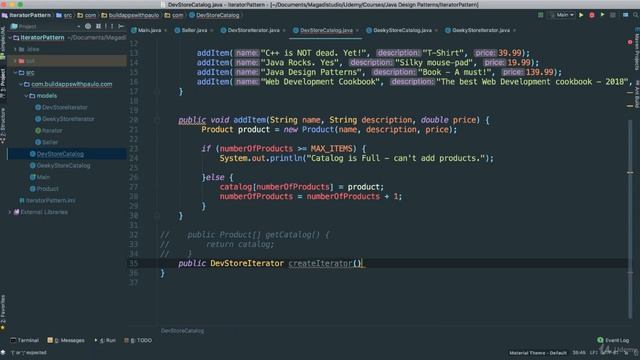
Task: Collapse the com.buildappswithpaulo.com package
Action: click(21, 84)
